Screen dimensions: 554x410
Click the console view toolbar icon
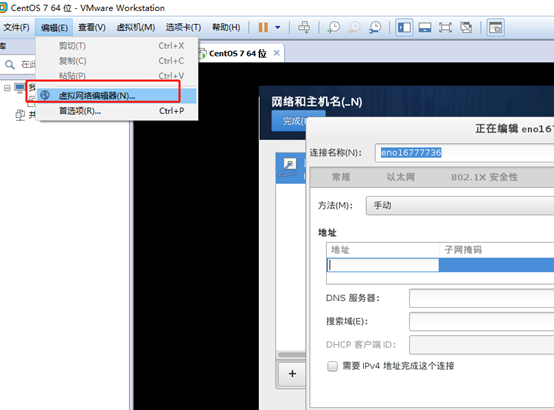[495, 27]
